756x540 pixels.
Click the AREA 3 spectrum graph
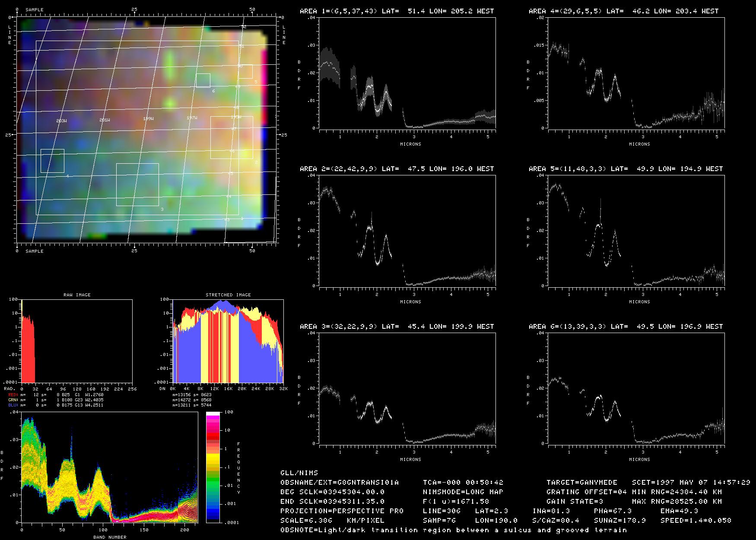407,388
